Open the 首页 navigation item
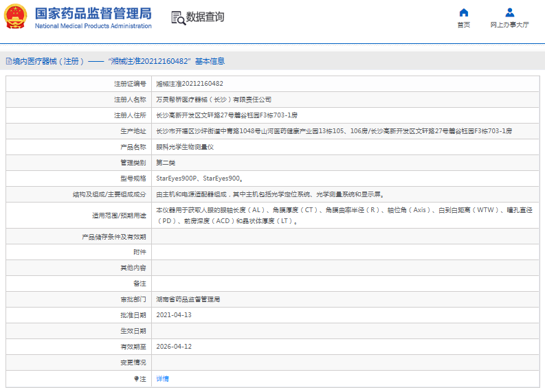 tap(464, 25)
